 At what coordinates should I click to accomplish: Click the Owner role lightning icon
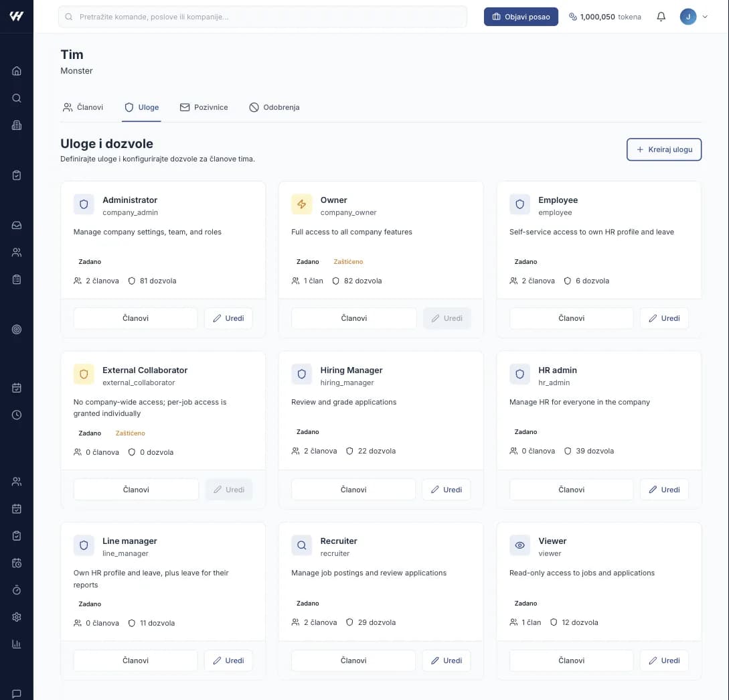point(301,204)
